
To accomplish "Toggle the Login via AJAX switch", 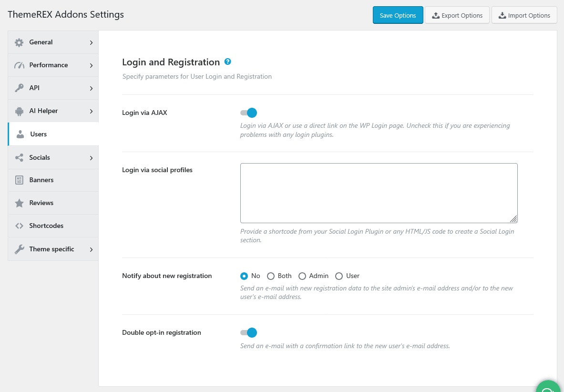I will pos(248,113).
